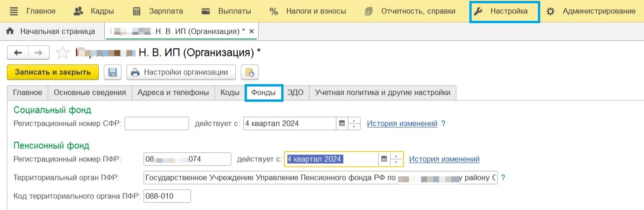This screenshot has width=644, height=210.
Task: Navigate back with left arrow button
Action: tap(18, 53)
